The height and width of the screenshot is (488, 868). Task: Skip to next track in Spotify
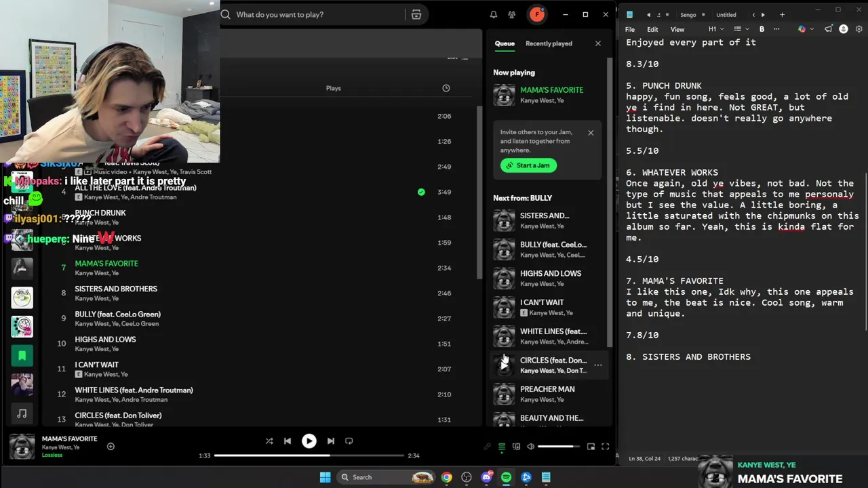330,441
